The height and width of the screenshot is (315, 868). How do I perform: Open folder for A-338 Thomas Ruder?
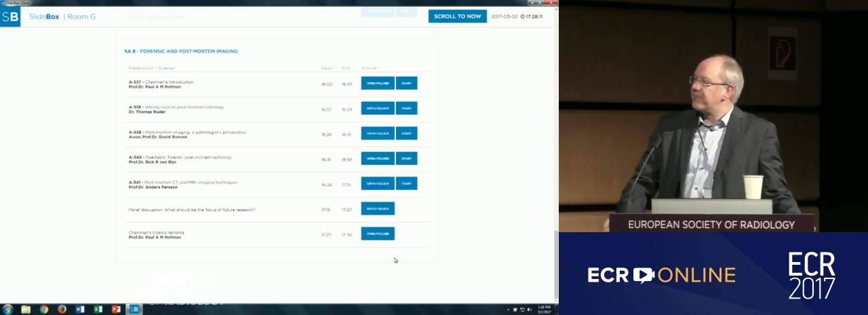378,109
